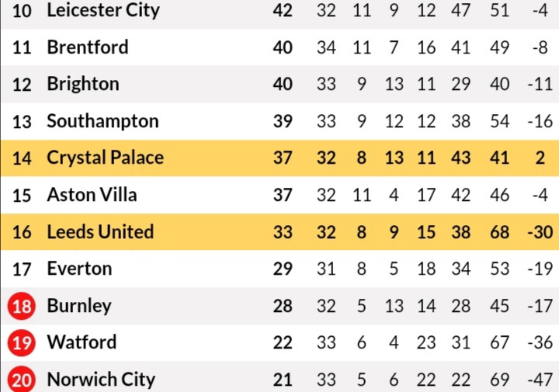559x392 pixels.
Task: Open the Norwich City team link
Action: click(101, 380)
